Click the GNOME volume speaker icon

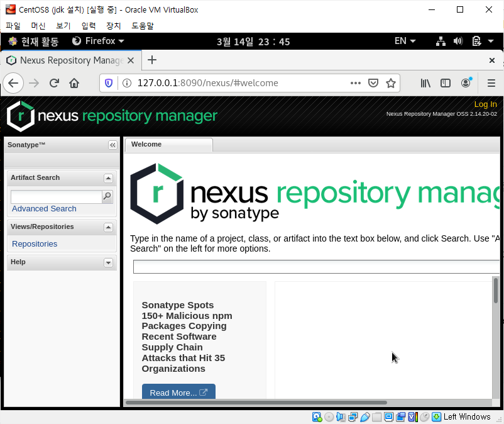click(x=458, y=41)
